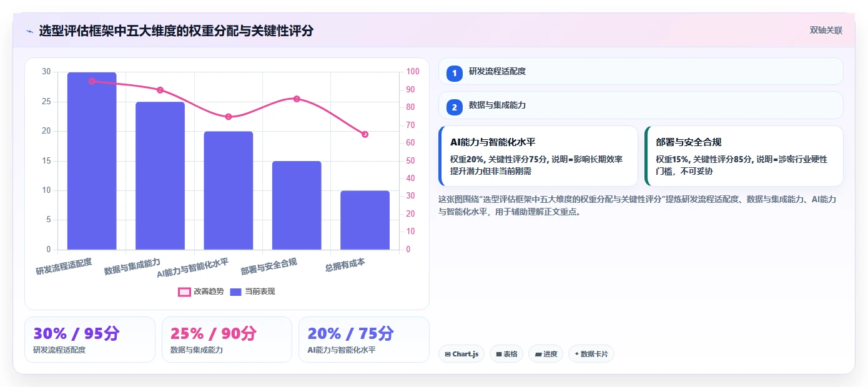This screenshot has height=387, width=868.
Task: Click the 双轴关联 label in header
Action: [x=826, y=31]
